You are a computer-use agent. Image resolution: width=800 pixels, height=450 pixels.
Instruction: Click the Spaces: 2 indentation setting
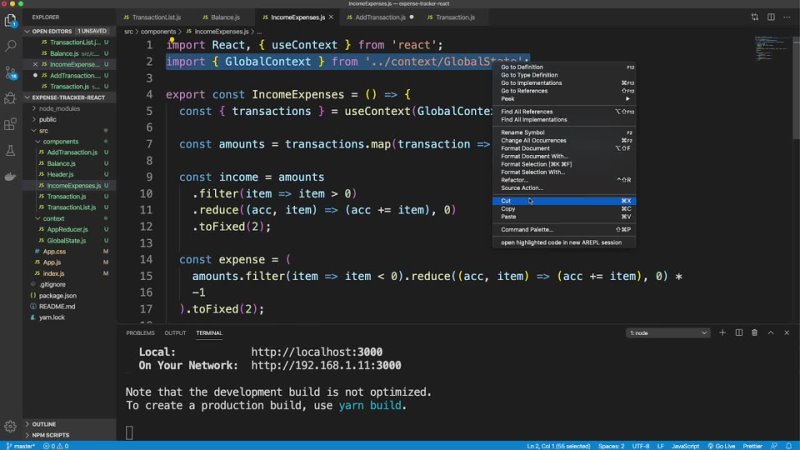coord(611,446)
